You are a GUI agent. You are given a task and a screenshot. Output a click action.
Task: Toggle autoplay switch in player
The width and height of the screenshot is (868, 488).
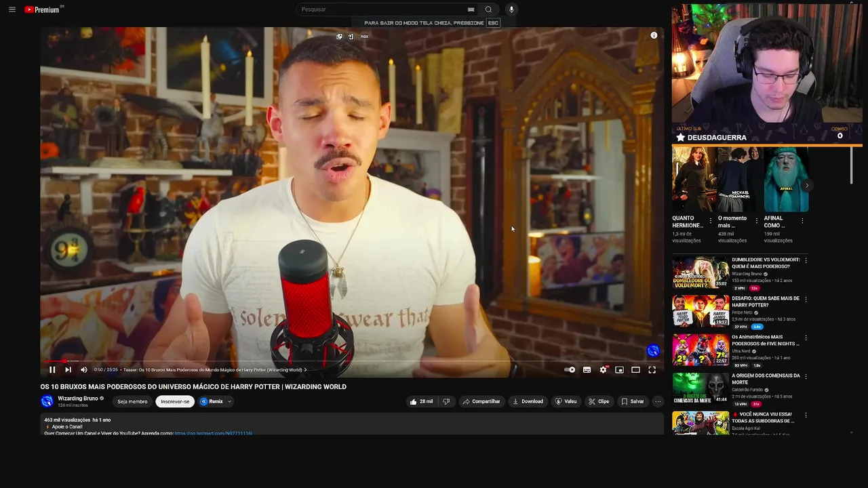click(x=570, y=369)
